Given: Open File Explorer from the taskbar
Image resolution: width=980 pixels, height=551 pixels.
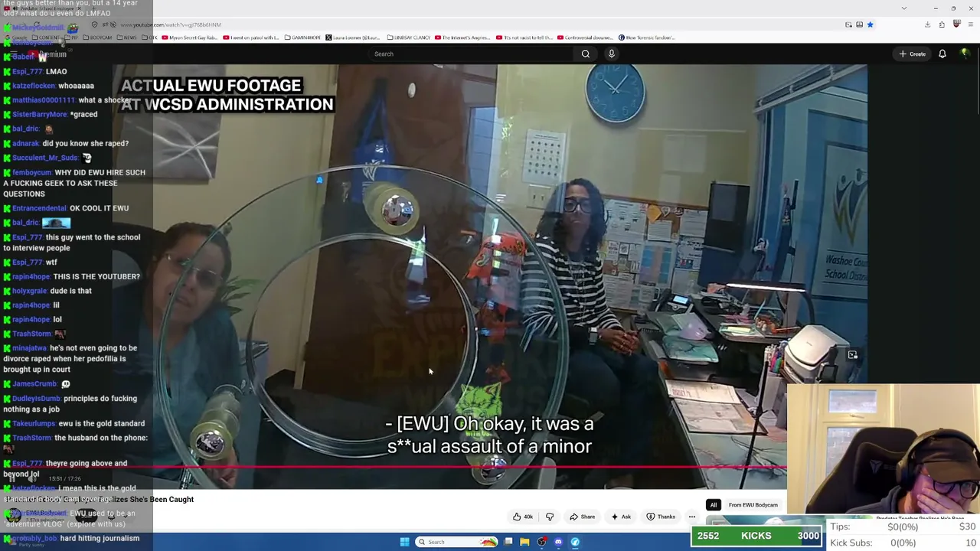Looking at the screenshot, I should (524, 542).
